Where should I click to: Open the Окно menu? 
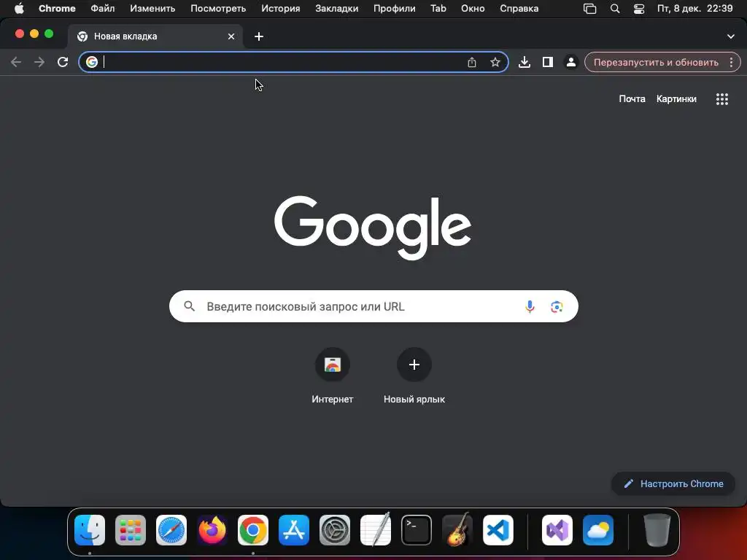(x=473, y=9)
